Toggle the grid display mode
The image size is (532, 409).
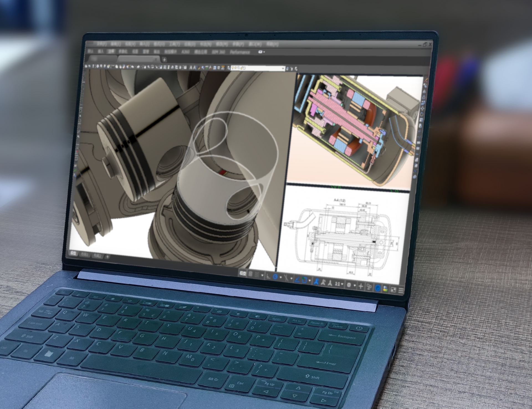point(250,274)
